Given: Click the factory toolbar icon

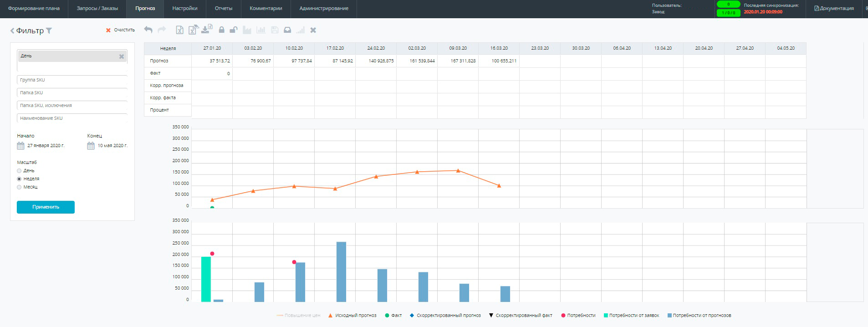Looking at the screenshot, I should (247, 30).
